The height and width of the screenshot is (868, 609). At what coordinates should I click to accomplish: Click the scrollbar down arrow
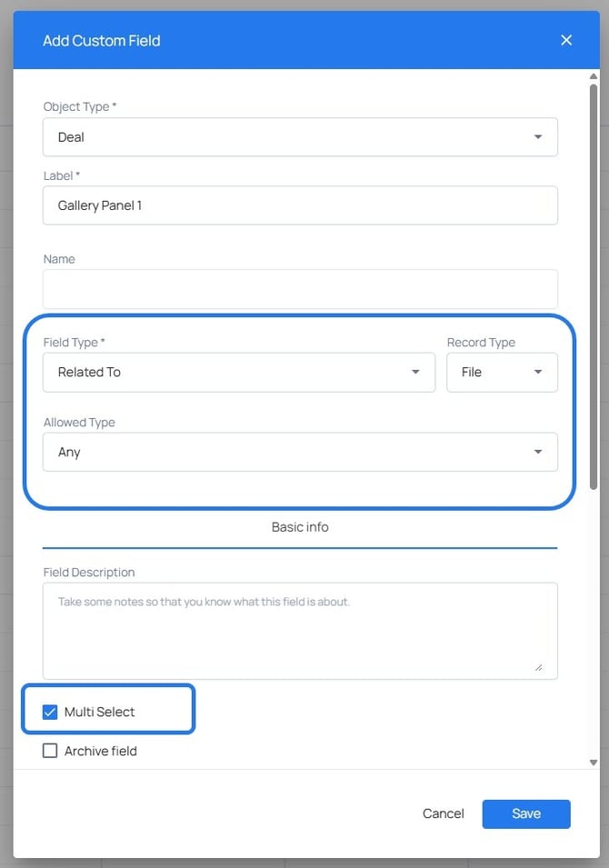coord(594,763)
